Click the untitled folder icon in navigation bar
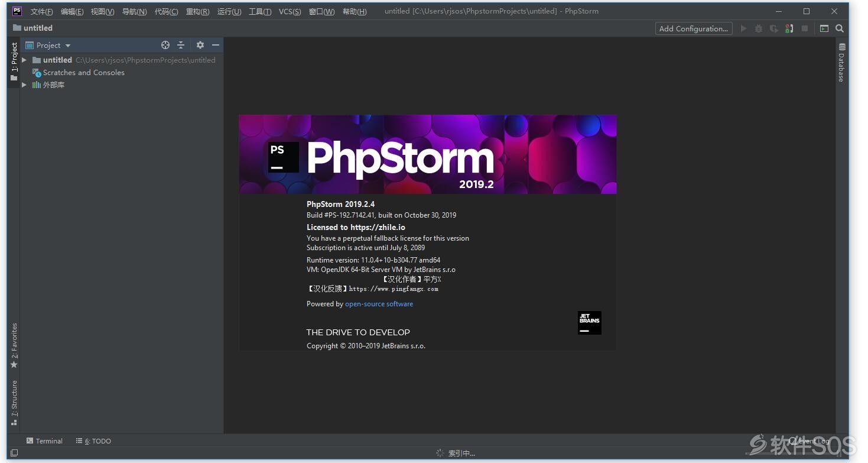The image size is (868, 463). [17, 28]
